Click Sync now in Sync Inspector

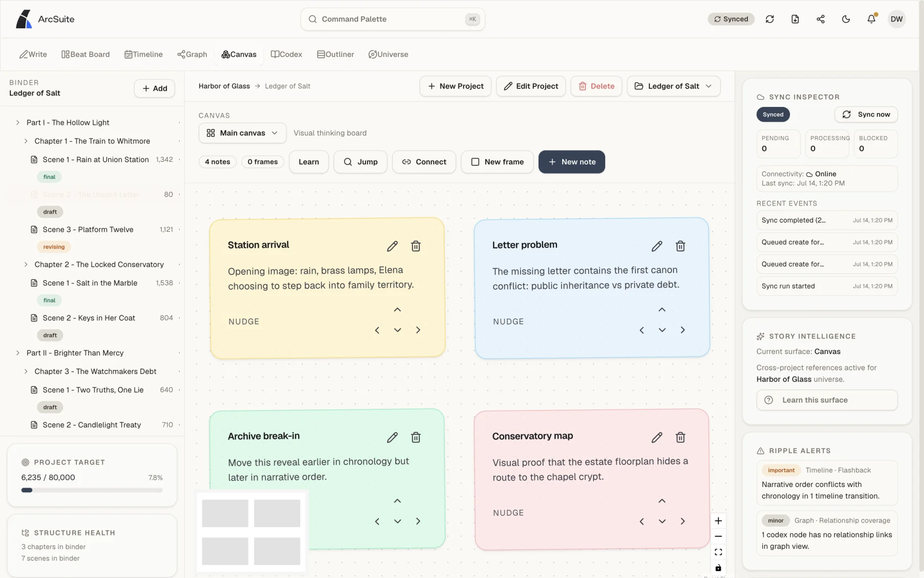tap(866, 115)
